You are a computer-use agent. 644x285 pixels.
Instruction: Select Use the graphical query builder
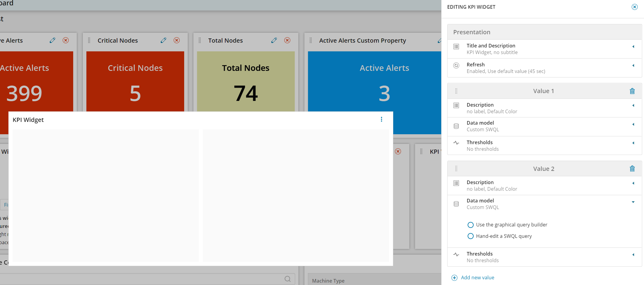click(x=471, y=225)
